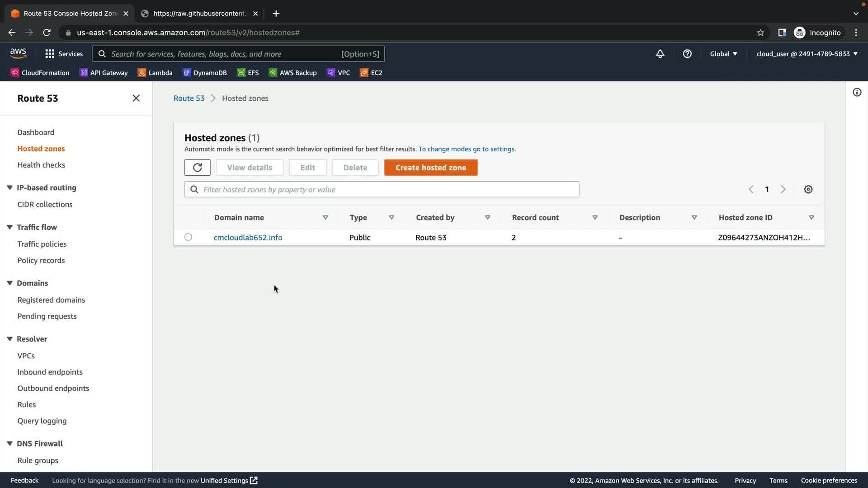The width and height of the screenshot is (868, 488).
Task: Click the refresh hosted zones icon button
Action: pos(197,168)
